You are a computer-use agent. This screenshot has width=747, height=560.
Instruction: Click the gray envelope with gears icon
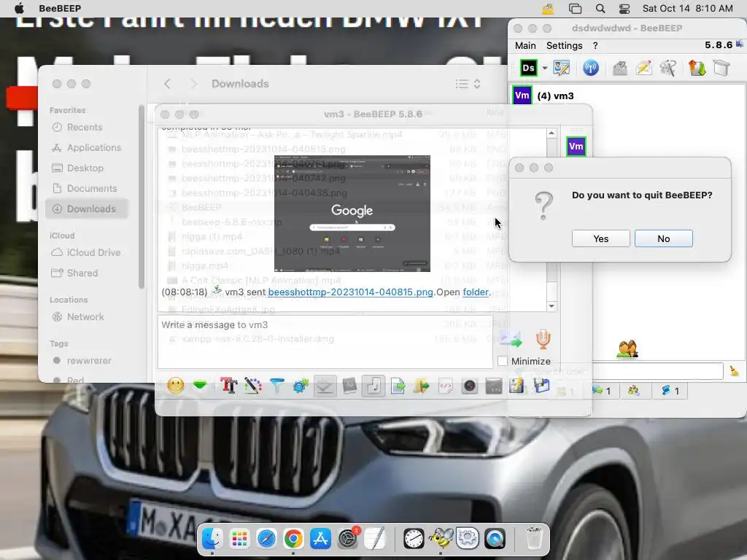pyautogui.click(x=620, y=68)
